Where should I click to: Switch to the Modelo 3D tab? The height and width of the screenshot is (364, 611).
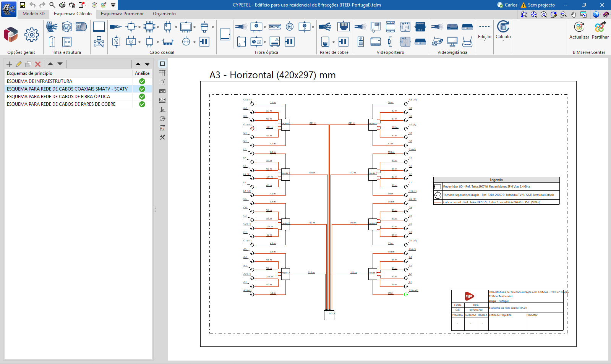coord(34,14)
